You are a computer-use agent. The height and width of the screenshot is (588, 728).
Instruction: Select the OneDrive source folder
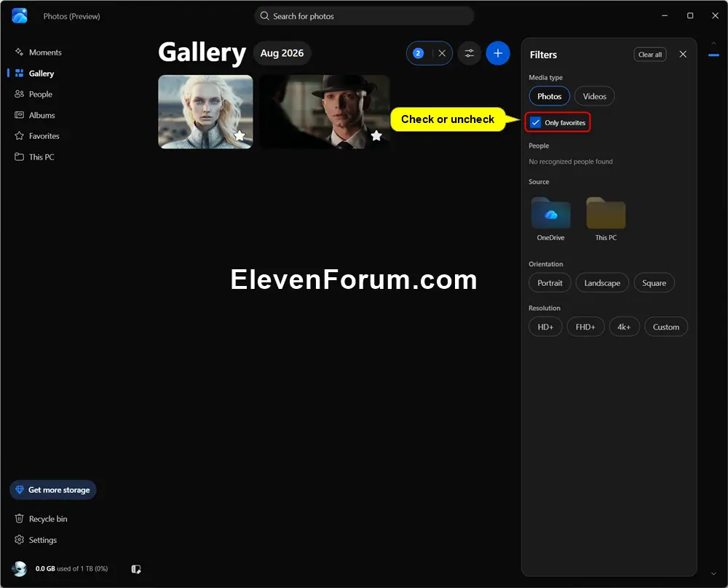click(x=550, y=218)
